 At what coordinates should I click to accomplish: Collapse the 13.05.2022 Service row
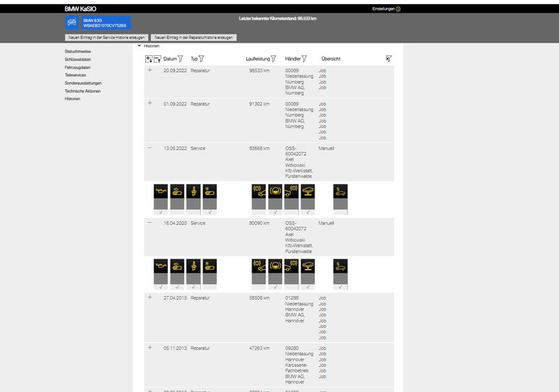[x=150, y=148]
